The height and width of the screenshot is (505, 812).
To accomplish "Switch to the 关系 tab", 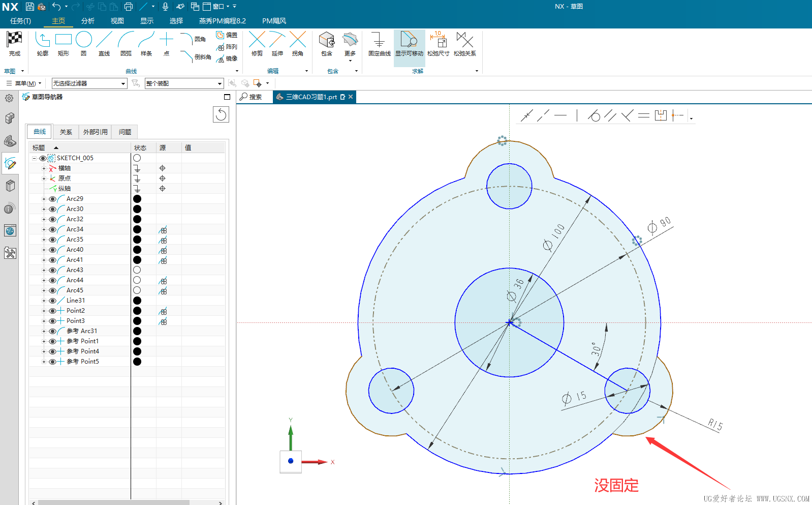I will point(66,132).
